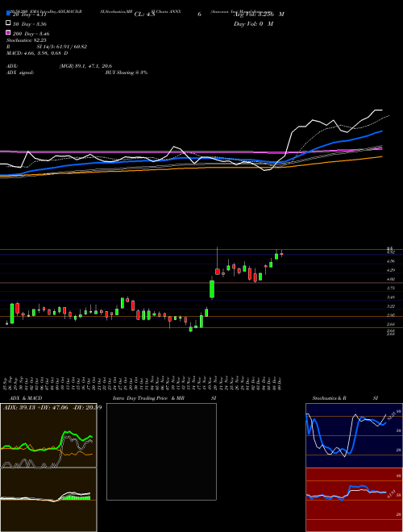403x532 pixels.
Task: Click the green MACD histogram bars
Action: [x=76, y=497]
